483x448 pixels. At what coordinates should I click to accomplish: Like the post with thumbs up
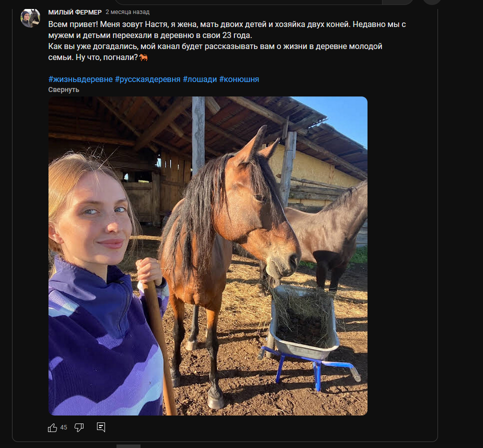52,427
